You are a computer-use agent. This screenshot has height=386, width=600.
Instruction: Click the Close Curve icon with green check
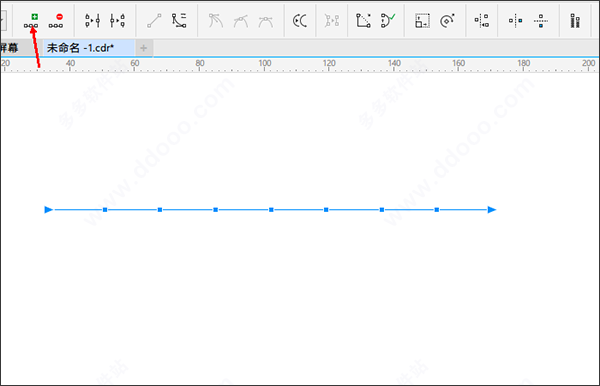click(x=388, y=20)
